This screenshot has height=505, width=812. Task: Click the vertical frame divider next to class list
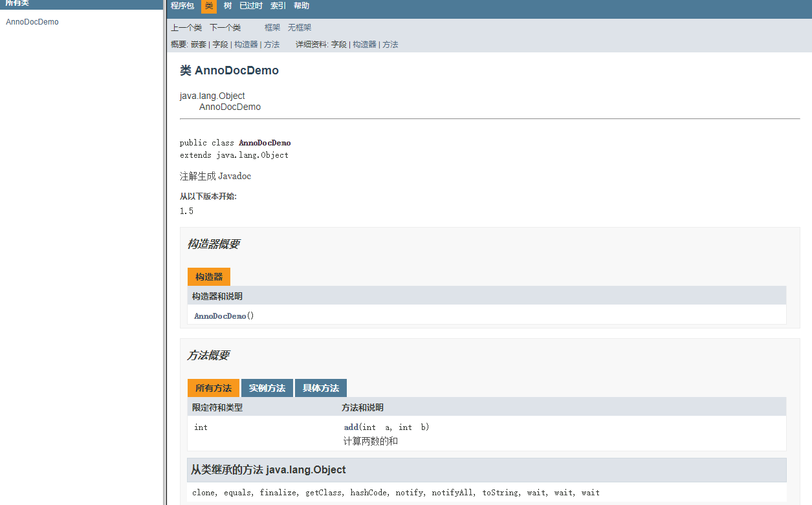(x=165, y=259)
